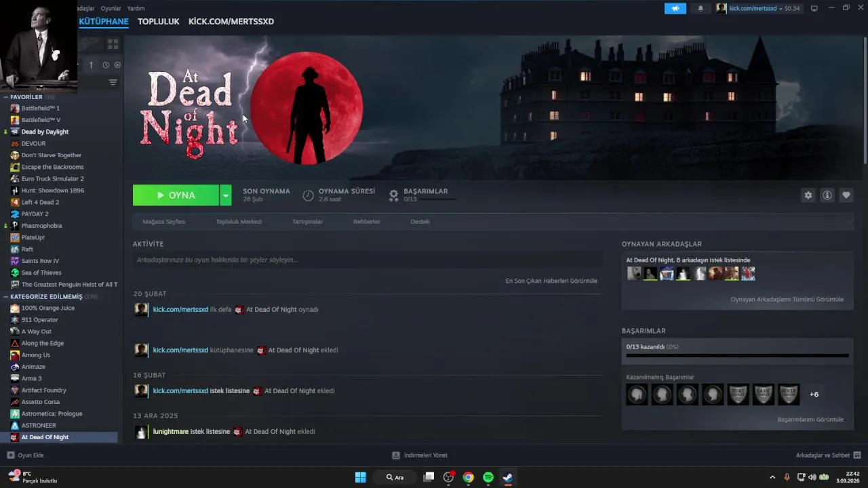868x488 pixels.
Task: Go to KÜTÜPHANE tab
Action: (x=104, y=22)
